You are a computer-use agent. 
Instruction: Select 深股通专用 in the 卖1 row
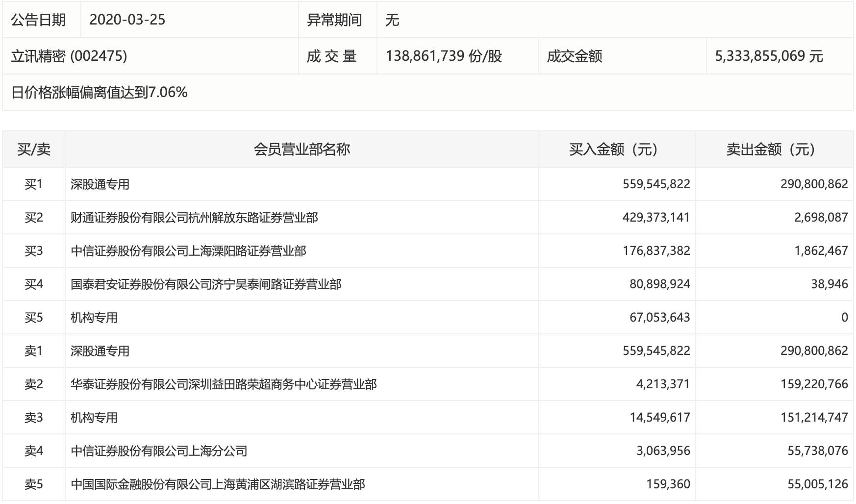(100, 351)
